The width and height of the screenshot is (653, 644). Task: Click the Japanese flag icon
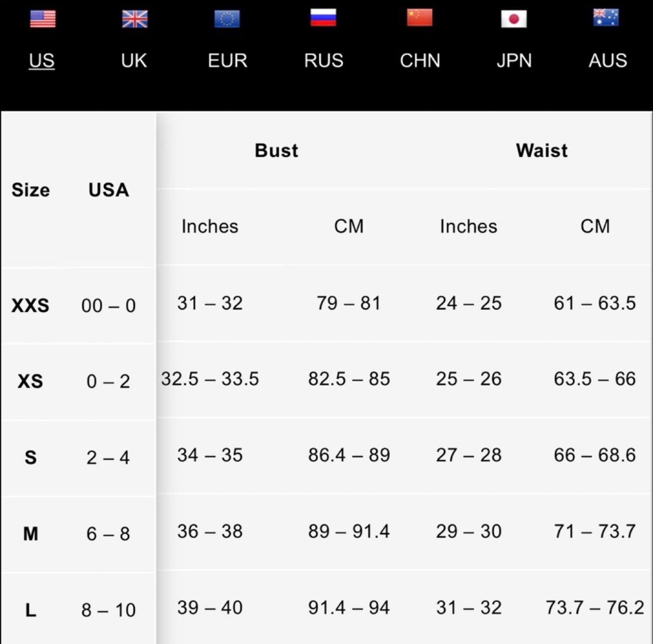[514, 19]
